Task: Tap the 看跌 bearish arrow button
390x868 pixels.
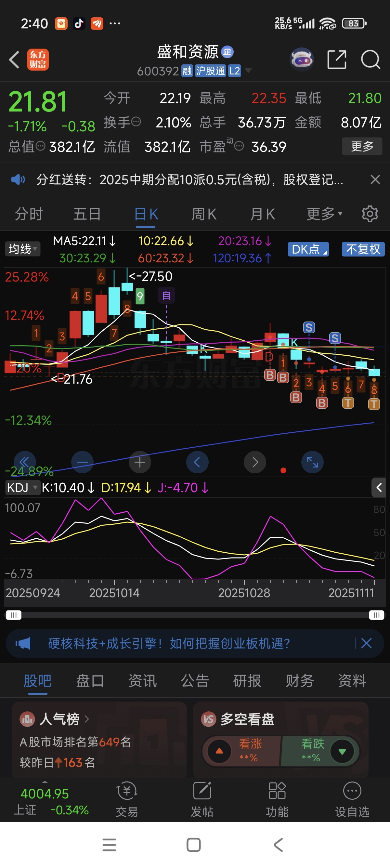Action: pyautogui.click(x=342, y=751)
